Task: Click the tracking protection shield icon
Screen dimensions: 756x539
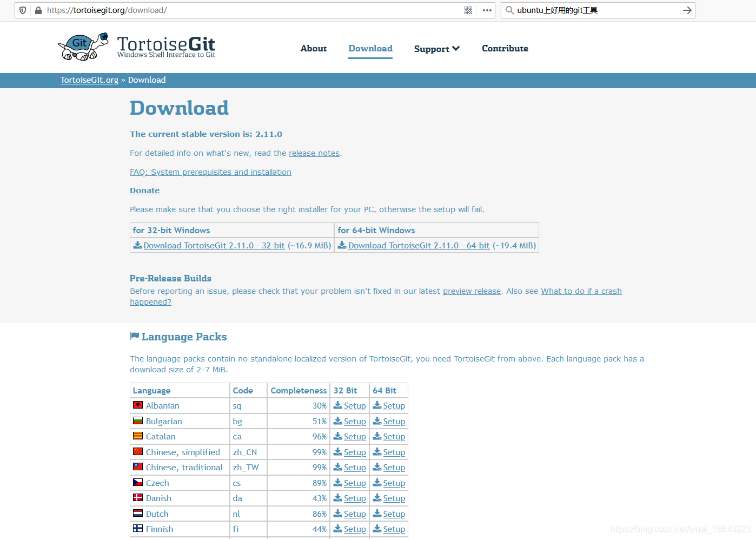Action: pos(23,10)
